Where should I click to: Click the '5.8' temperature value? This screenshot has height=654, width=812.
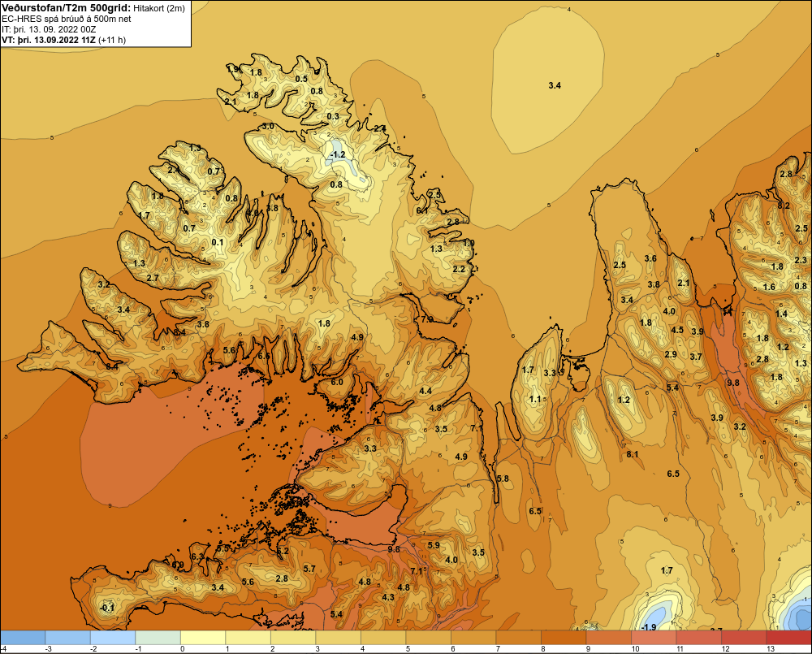tap(503, 479)
